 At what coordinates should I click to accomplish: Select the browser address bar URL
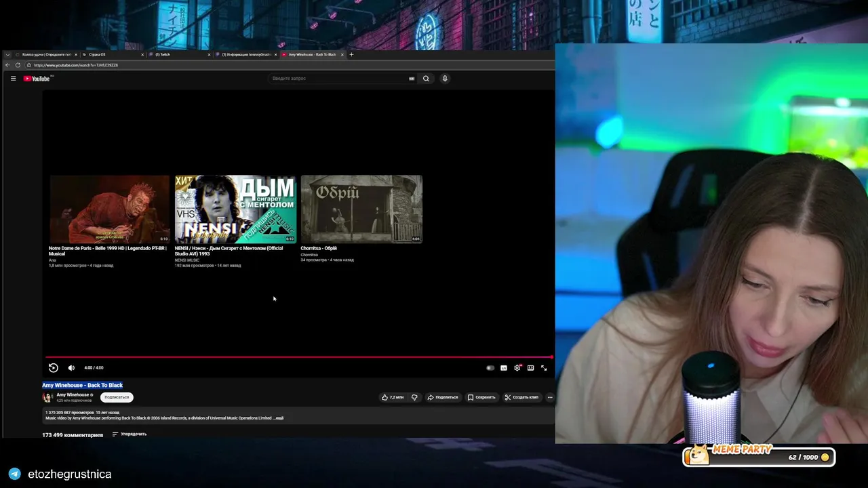tap(76, 65)
